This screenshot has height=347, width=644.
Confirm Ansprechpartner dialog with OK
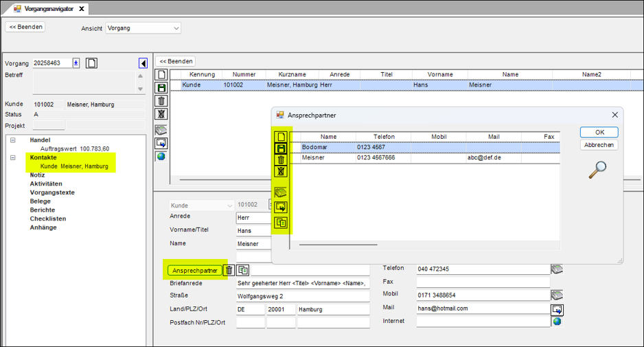[x=599, y=133]
